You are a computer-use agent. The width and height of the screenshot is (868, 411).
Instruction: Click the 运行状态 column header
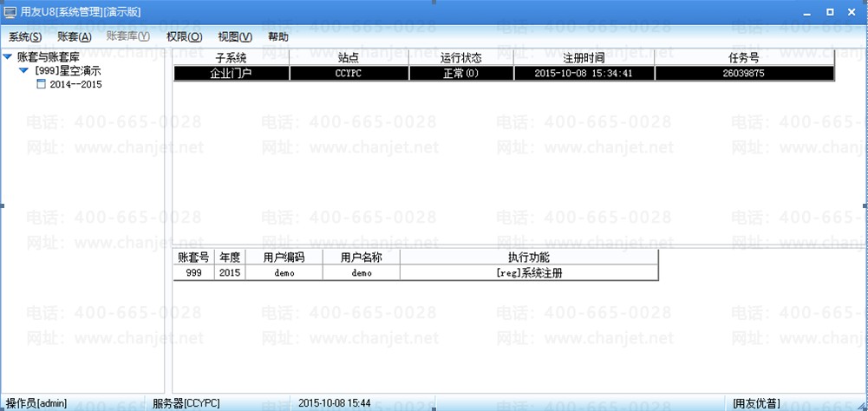click(460, 57)
